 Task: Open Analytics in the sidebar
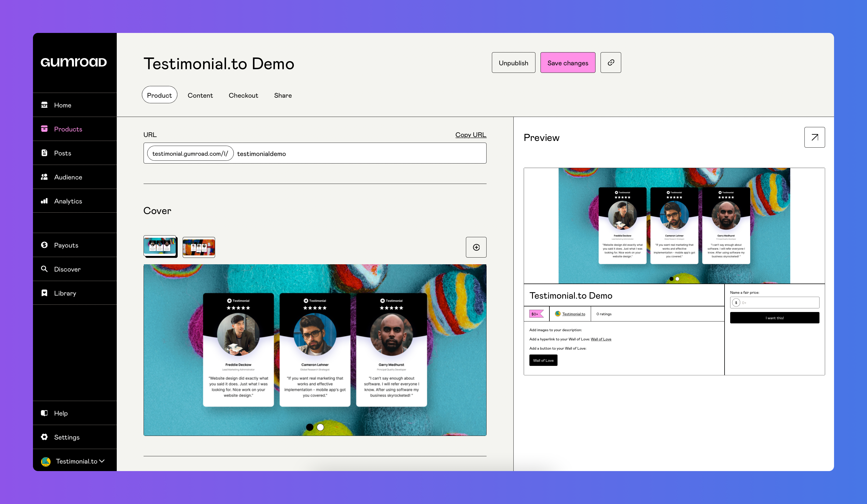(75, 201)
